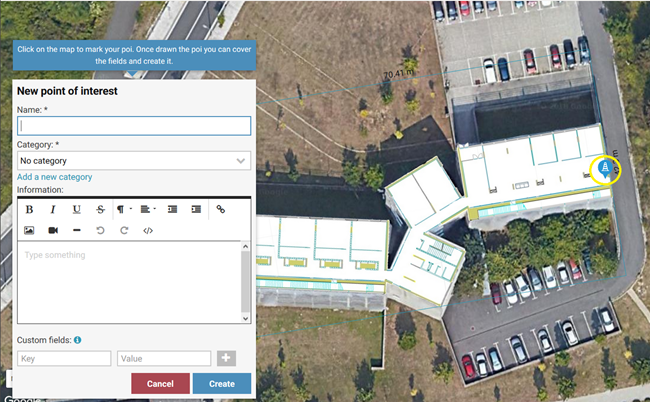650x402 pixels.
Task: Cancel the new point of interest
Action: click(160, 384)
